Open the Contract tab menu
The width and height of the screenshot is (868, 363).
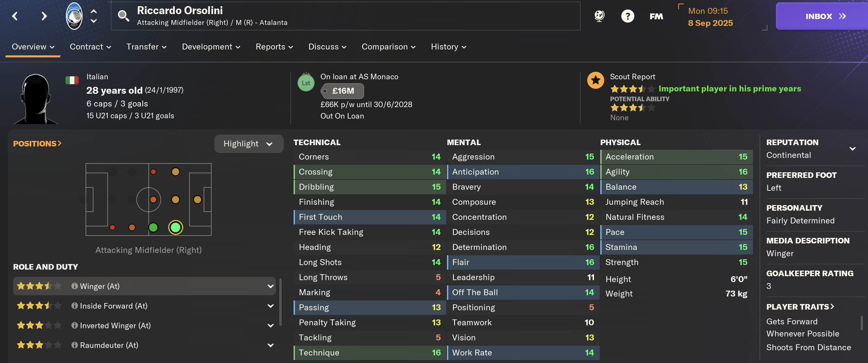[90, 47]
